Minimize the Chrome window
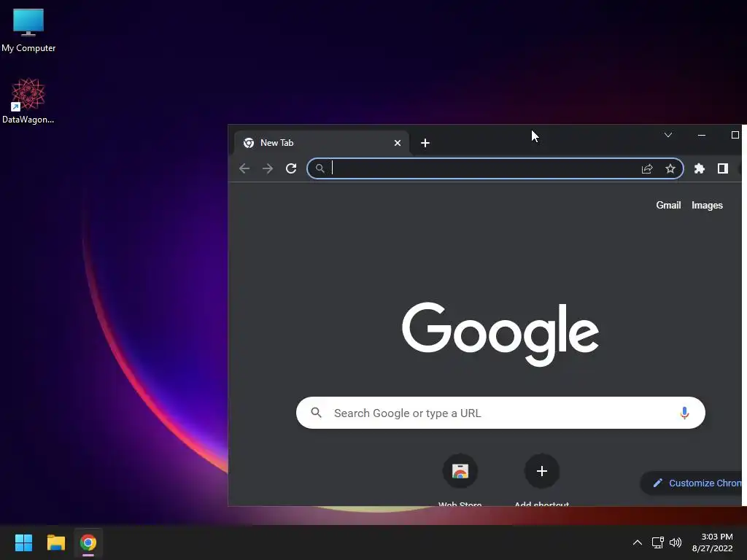 coord(701,135)
